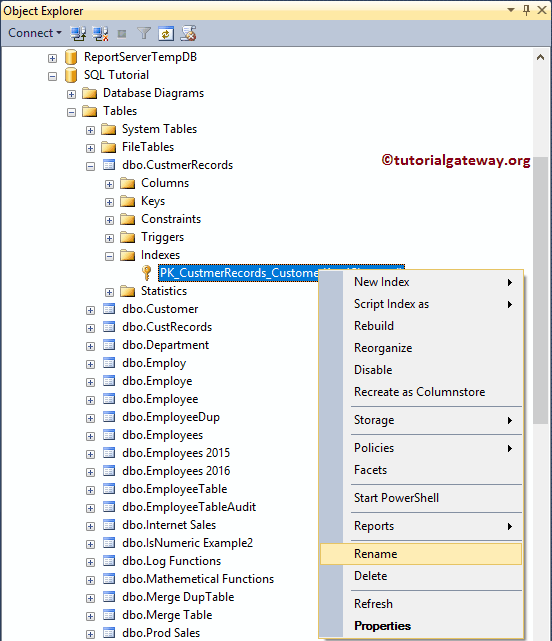Click the FileTables folder icon

click(x=109, y=147)
